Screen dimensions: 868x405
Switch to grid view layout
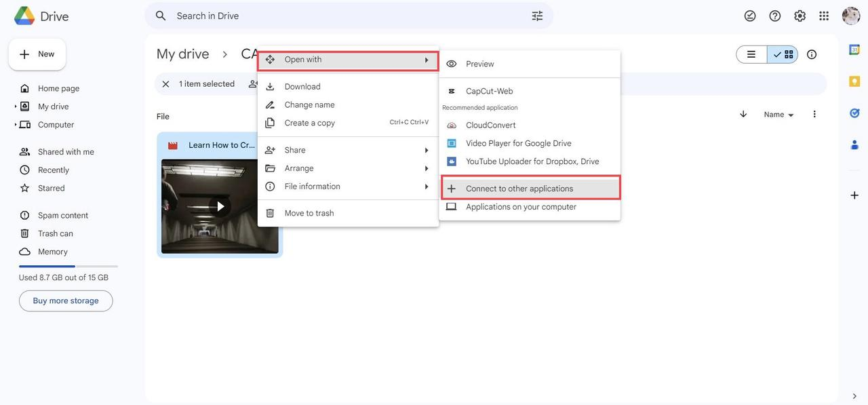click(x=783, y=54)
